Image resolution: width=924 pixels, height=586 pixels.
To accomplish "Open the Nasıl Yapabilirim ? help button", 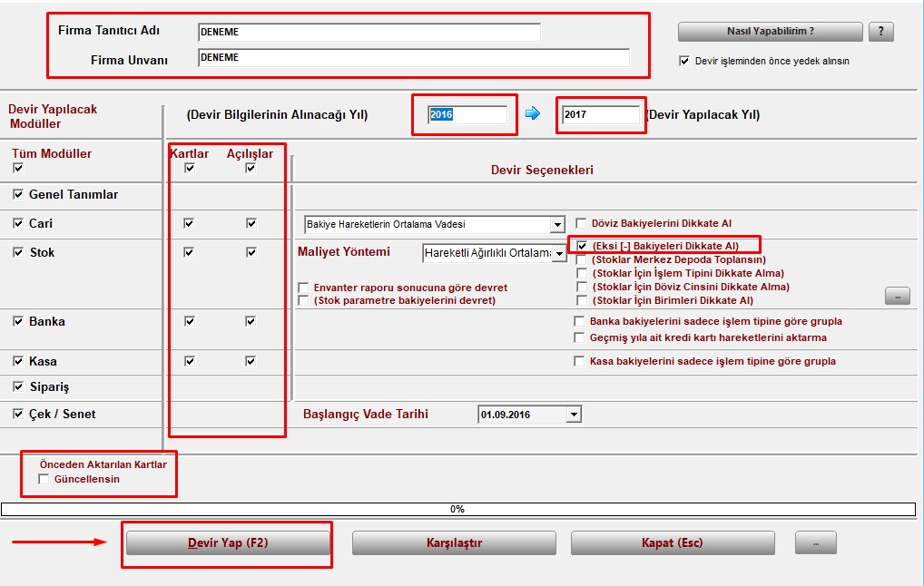I will 771,31.
